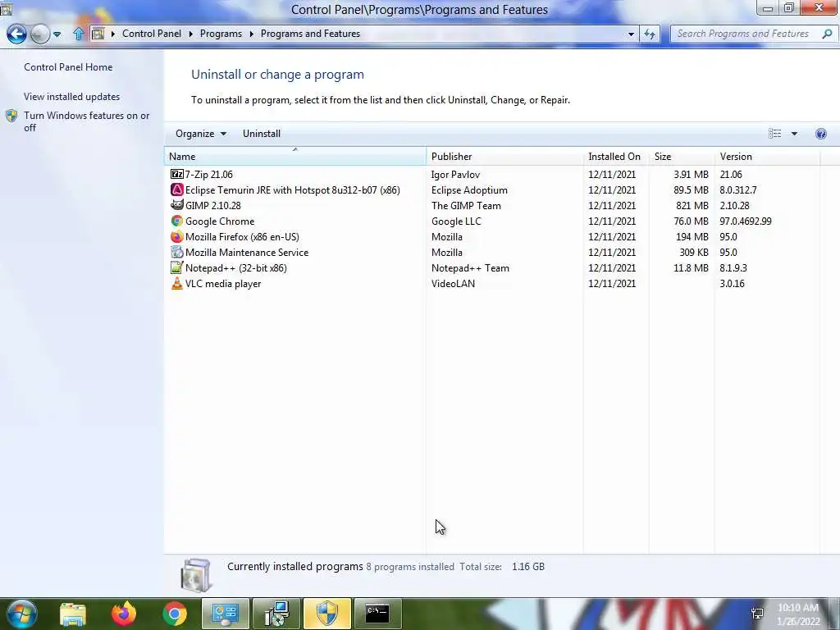
Task: Open the address bar history dropdown
Action: 631,34
